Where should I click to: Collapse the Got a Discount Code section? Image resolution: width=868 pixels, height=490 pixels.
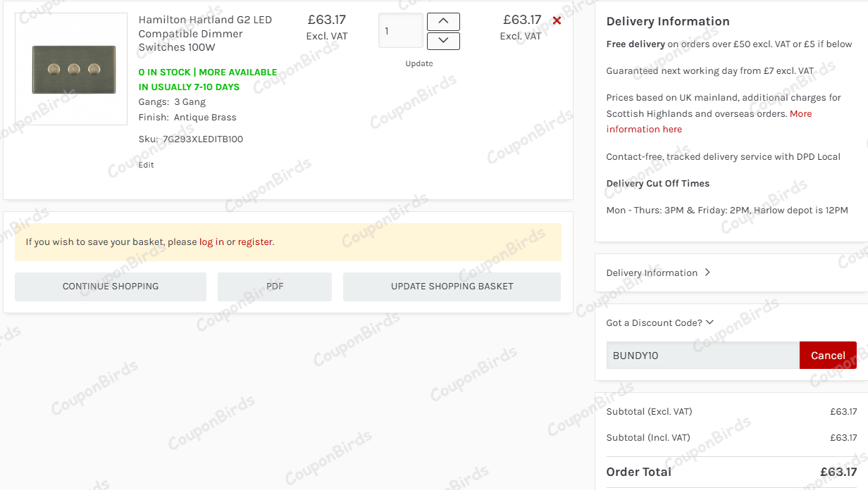click(654, 322)
